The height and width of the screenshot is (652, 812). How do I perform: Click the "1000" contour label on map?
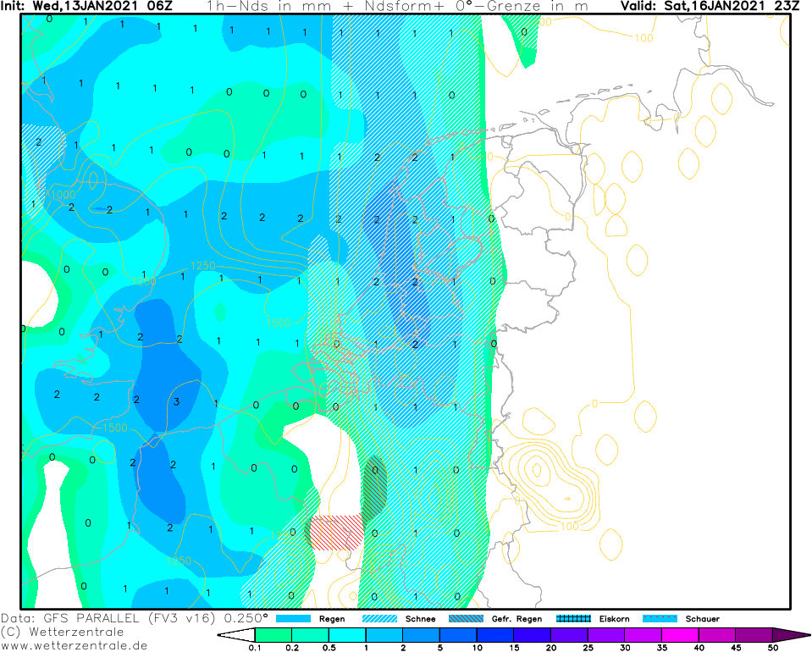[62, 195]
